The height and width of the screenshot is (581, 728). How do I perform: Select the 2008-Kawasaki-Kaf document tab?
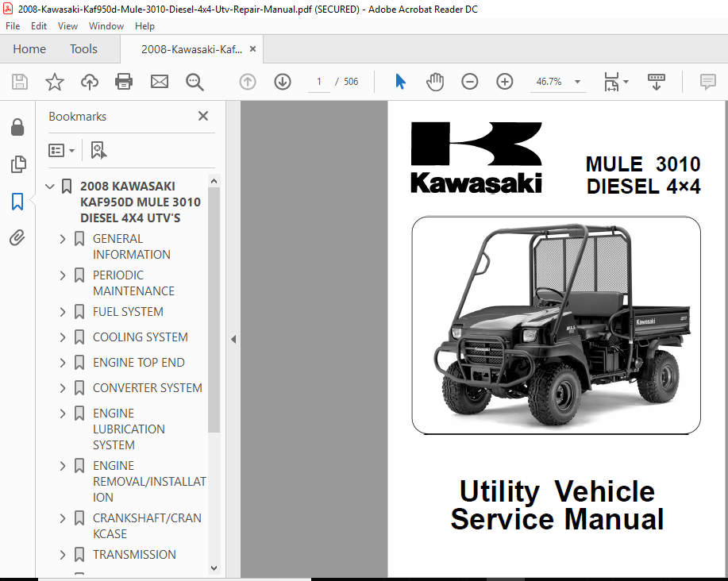(191, 49)
